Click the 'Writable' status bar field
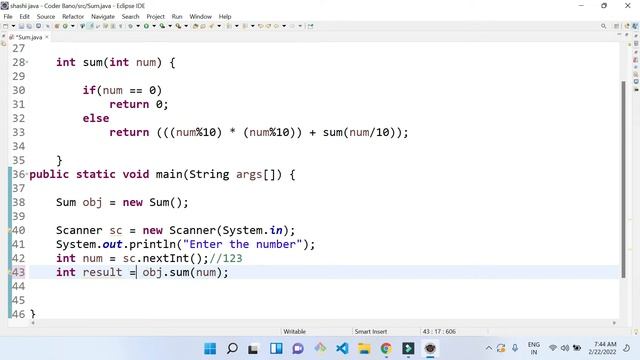640x360 pixels. 295,331
